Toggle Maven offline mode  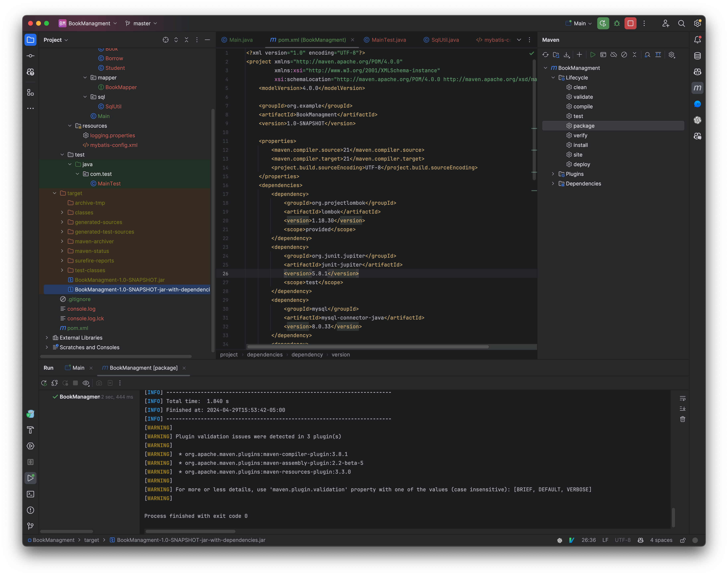[613, 55]
